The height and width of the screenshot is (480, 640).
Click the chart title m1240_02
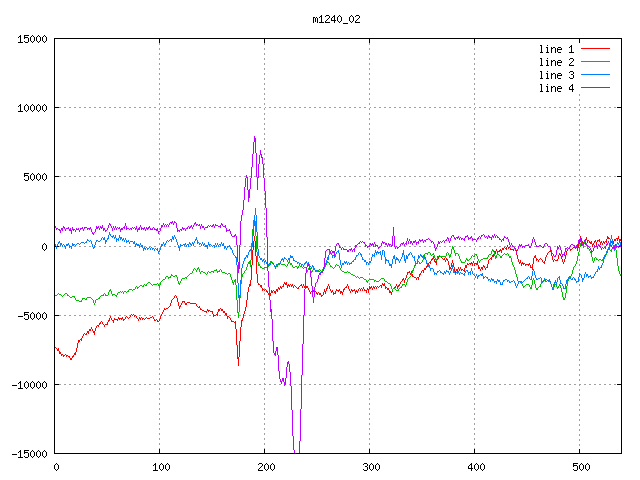coord(336,19)
